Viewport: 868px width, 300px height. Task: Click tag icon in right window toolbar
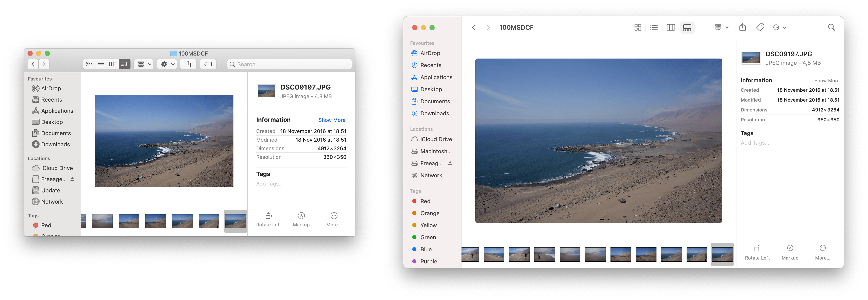[760, 27]
